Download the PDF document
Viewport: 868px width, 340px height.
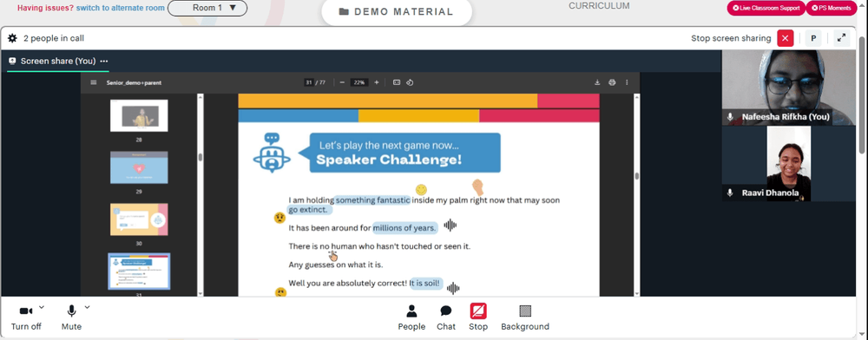click(597, 82)
